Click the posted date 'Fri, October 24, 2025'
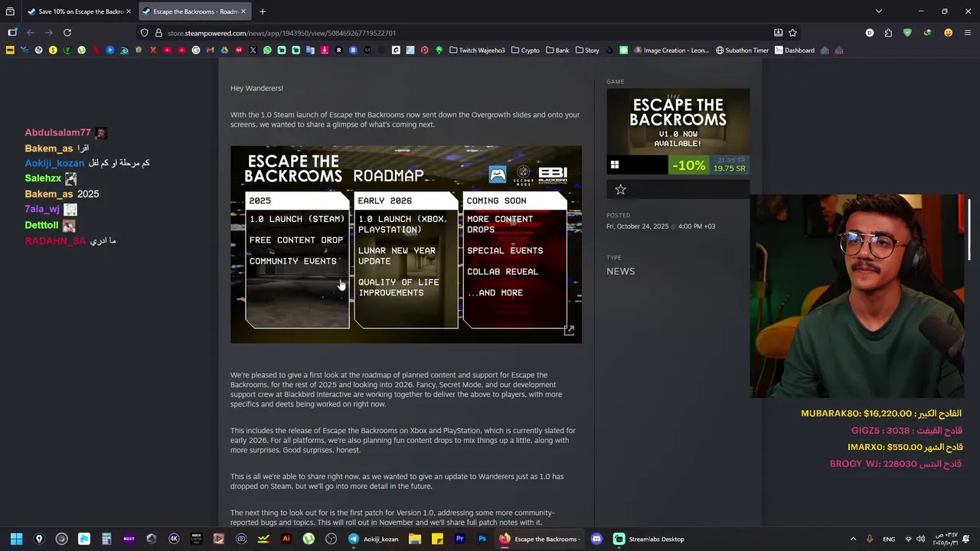980x551 pixels. click(637, 227)
